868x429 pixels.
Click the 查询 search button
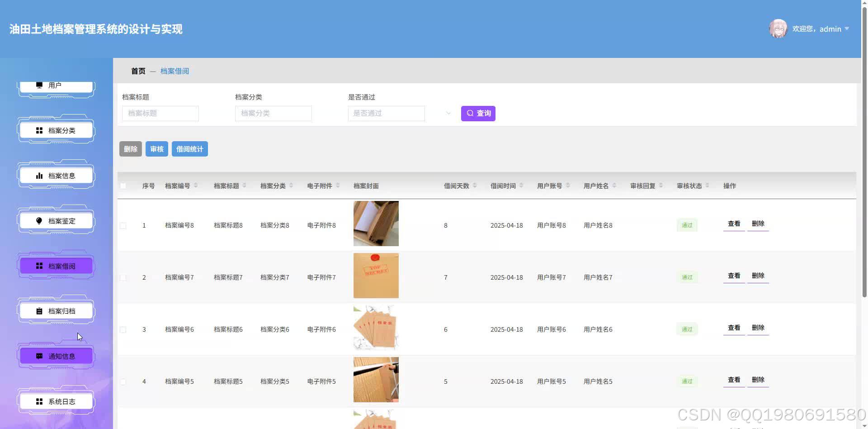pos(478,113)
